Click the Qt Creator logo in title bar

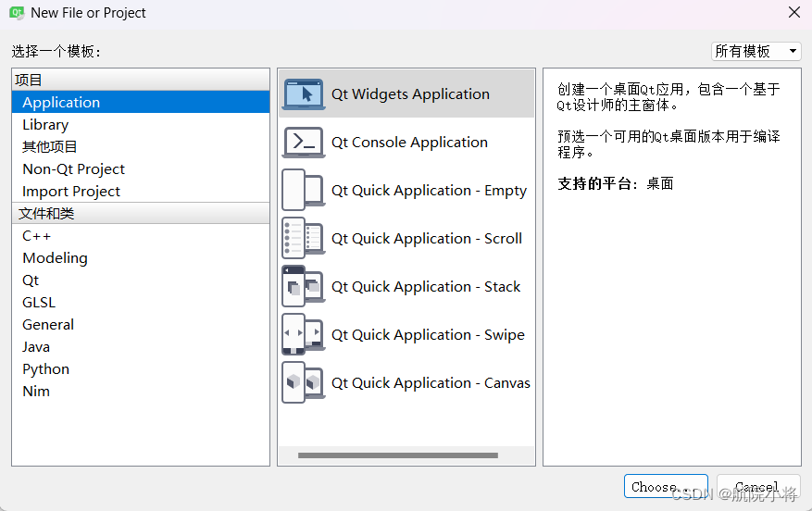tap(17, 13)
